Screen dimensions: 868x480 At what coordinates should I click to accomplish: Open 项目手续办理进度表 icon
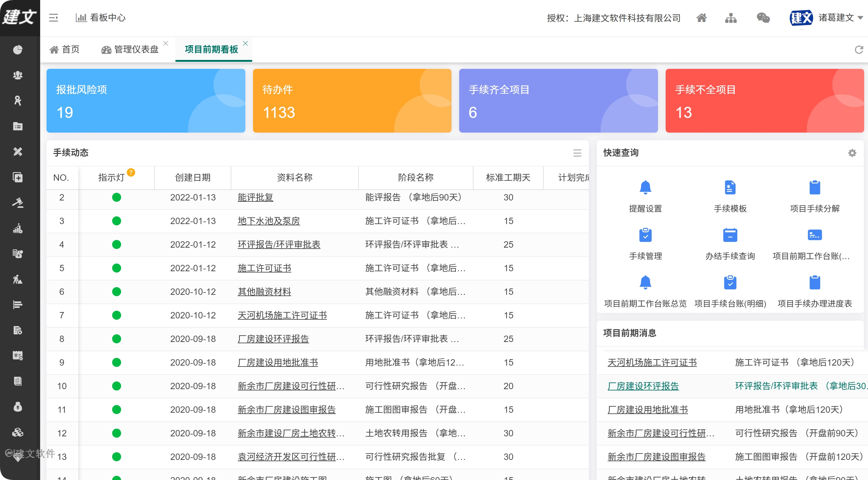pos(814,282)
